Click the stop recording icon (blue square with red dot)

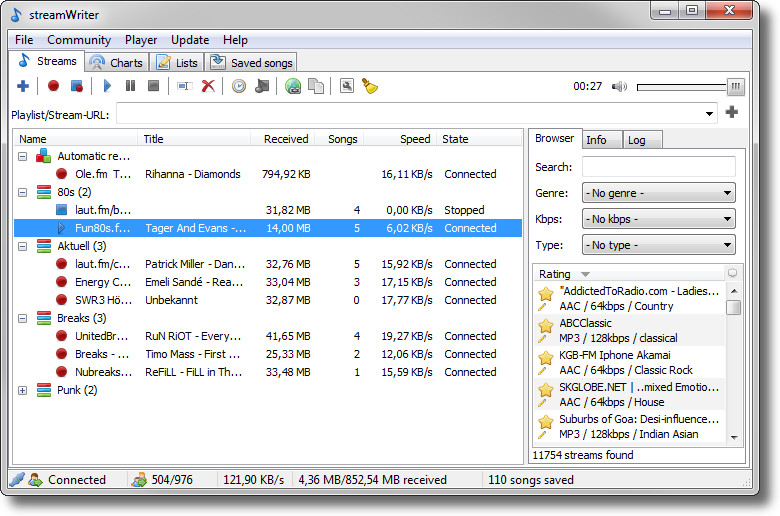77,86
